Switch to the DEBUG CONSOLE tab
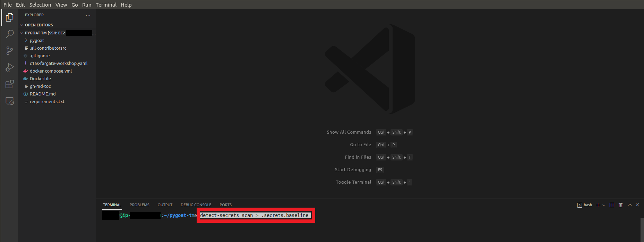The image size is (644, 242). [196, 205]
